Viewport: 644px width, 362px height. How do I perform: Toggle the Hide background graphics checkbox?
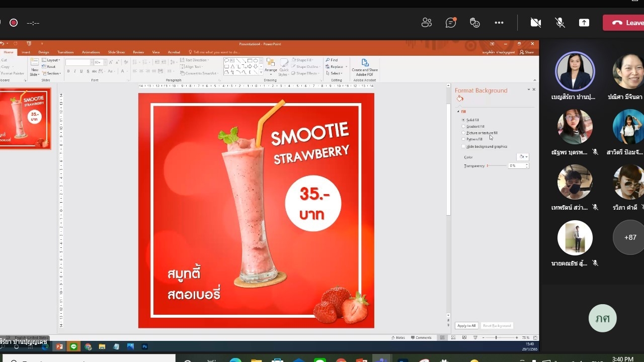pyautogui.click(x=463, y=146)
